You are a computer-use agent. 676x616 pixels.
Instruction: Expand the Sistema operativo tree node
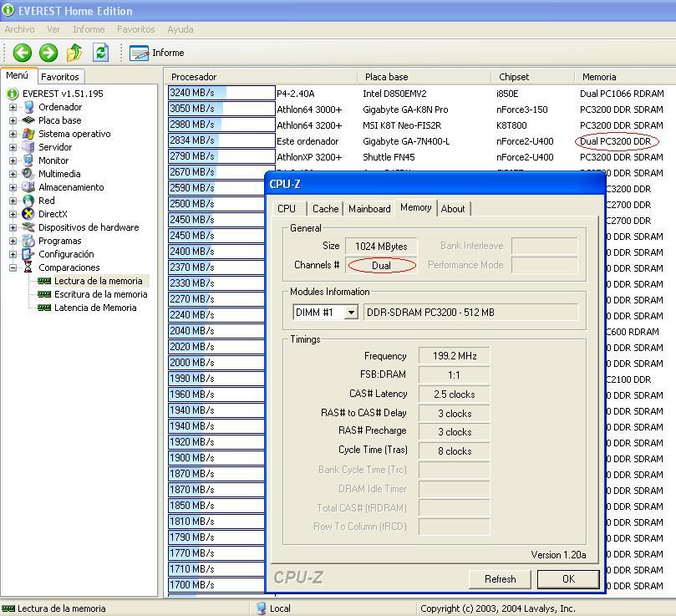click(13, 134)
